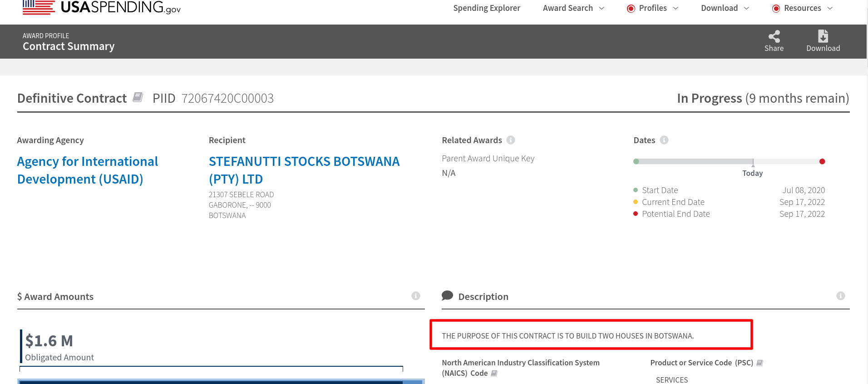Viewport: 868px width, 384px height.
Task: Click the green start marker on Dates timeline
Action: pyautogui.click(x=636, y=161)
